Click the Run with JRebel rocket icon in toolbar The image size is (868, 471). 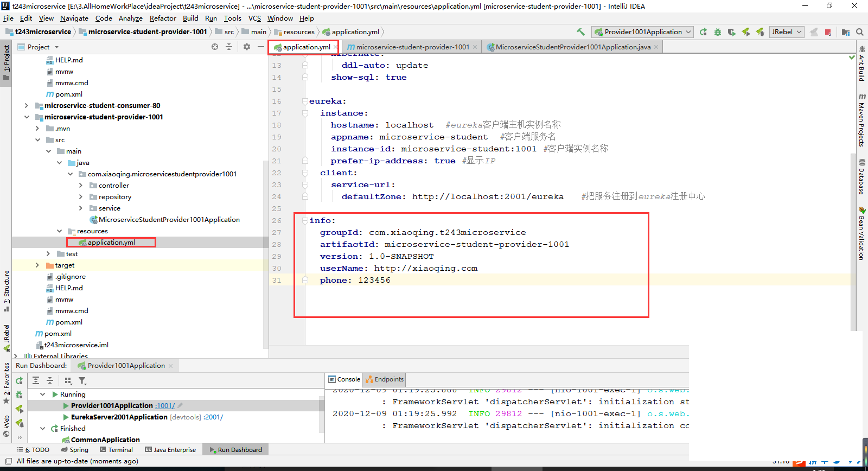[x=746, y=32]
